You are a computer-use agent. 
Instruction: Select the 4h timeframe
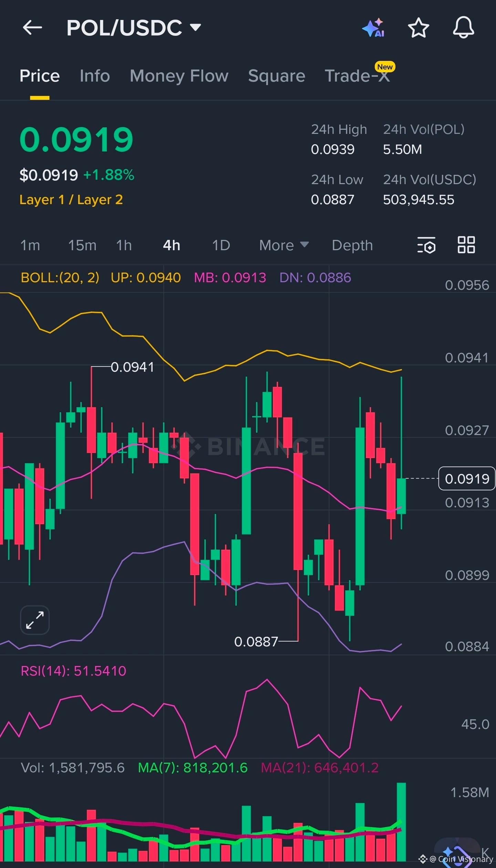(x=172, y=245)
